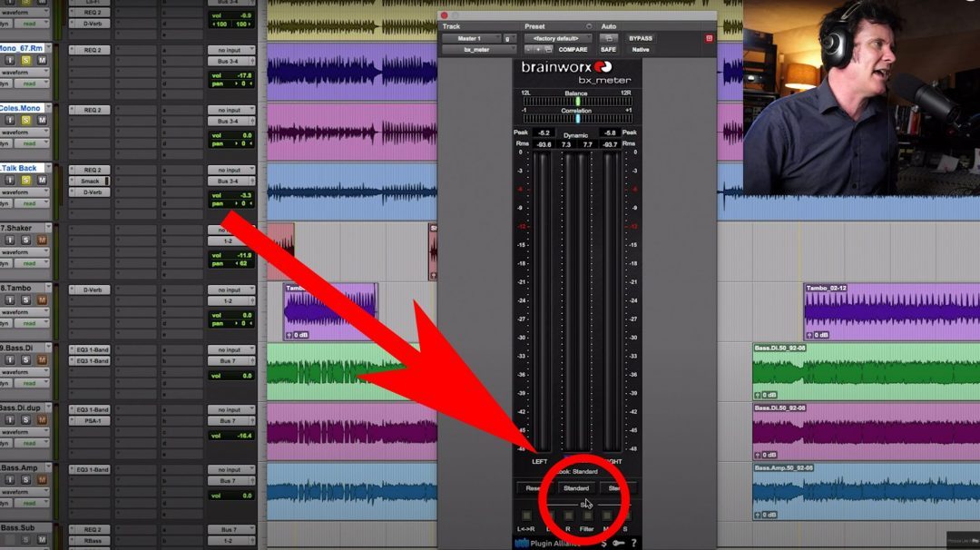Solo the Bass.Di.dup track

[x=25, y=420]
